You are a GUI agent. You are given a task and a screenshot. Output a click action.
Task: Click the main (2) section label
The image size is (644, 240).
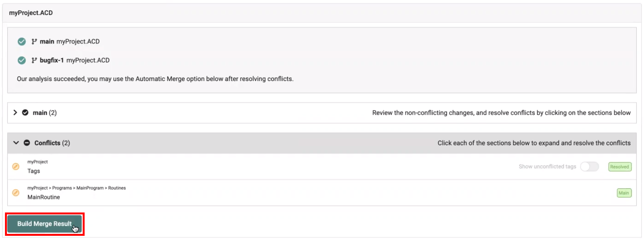[x=44, y=113]
